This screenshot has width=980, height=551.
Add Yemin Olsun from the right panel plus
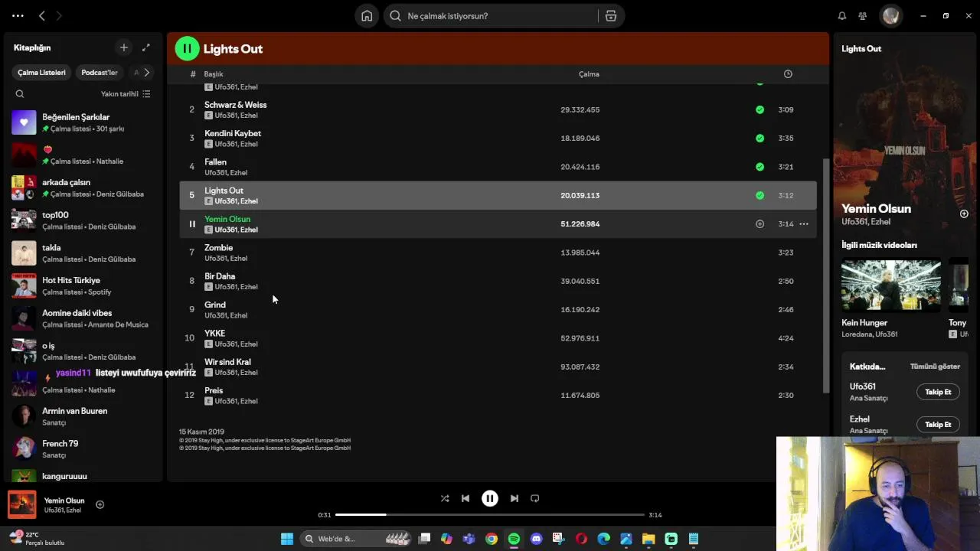[964, 214]
